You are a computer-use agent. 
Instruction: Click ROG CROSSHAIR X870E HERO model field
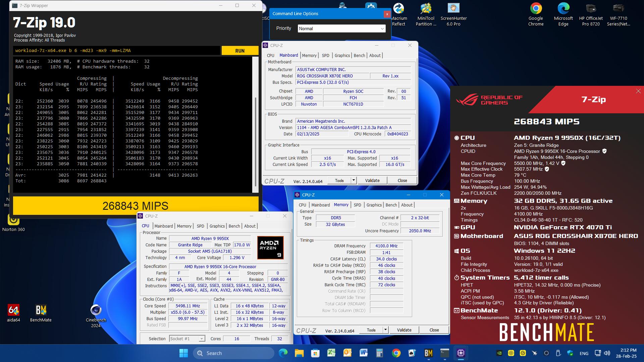tap(332, 76)
